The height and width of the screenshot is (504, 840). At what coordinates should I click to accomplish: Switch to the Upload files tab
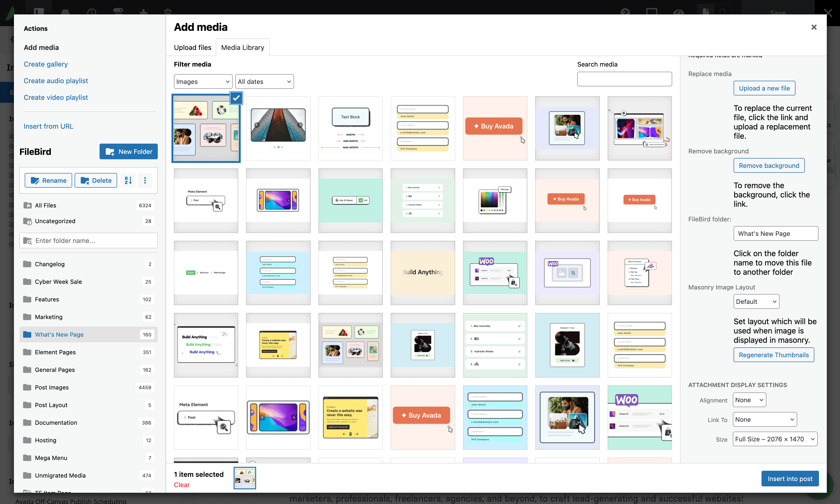pos(193,47)
